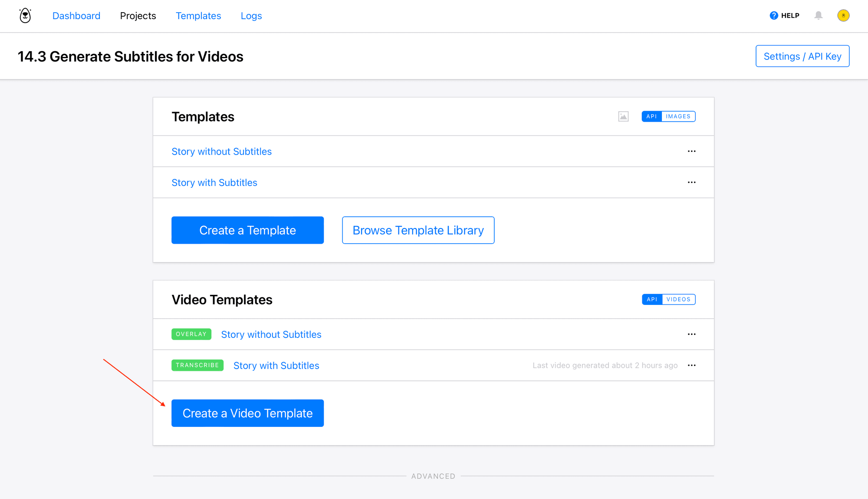
Task: Click Browse Template Library button
Action: 418,230
